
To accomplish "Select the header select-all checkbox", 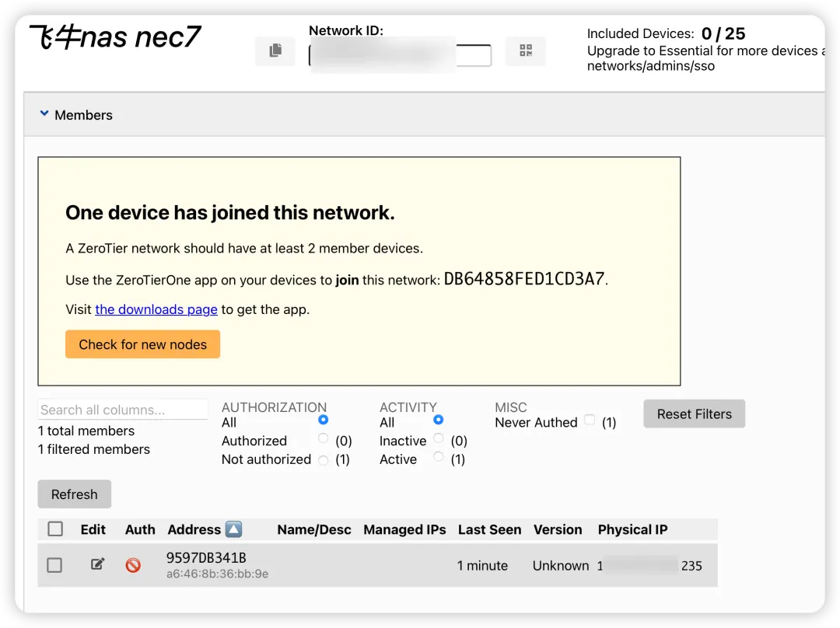I will click(55, 529).
